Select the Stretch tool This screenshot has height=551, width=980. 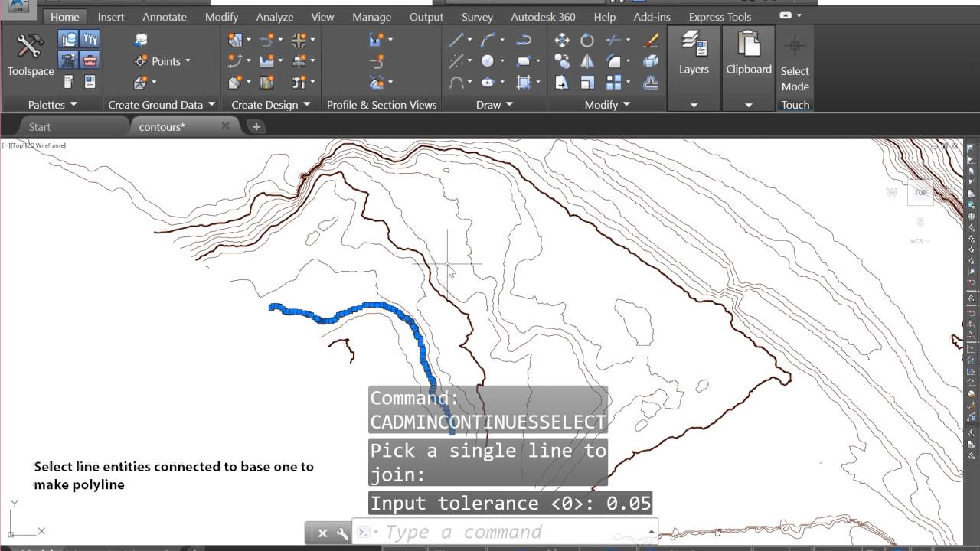click(x=562, y=82)
